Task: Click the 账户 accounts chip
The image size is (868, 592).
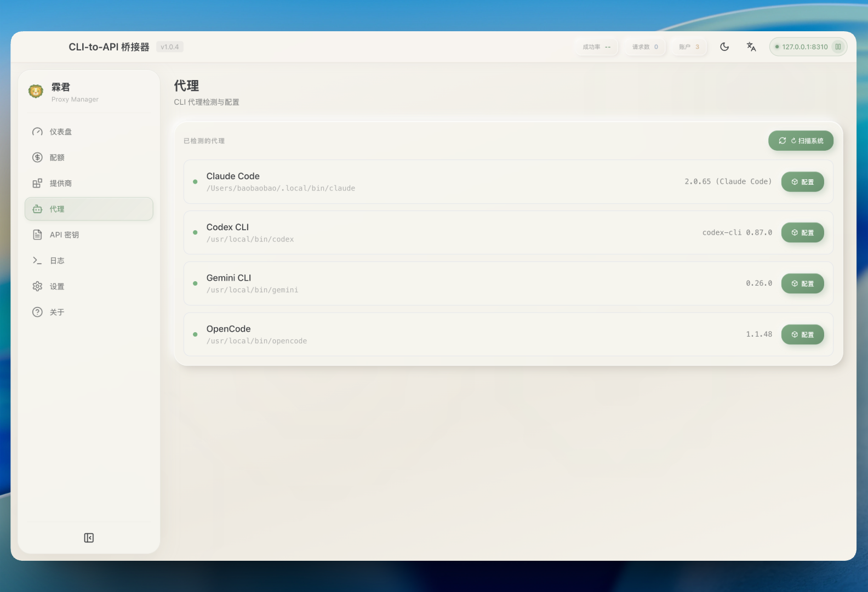Action: (689, 47)
